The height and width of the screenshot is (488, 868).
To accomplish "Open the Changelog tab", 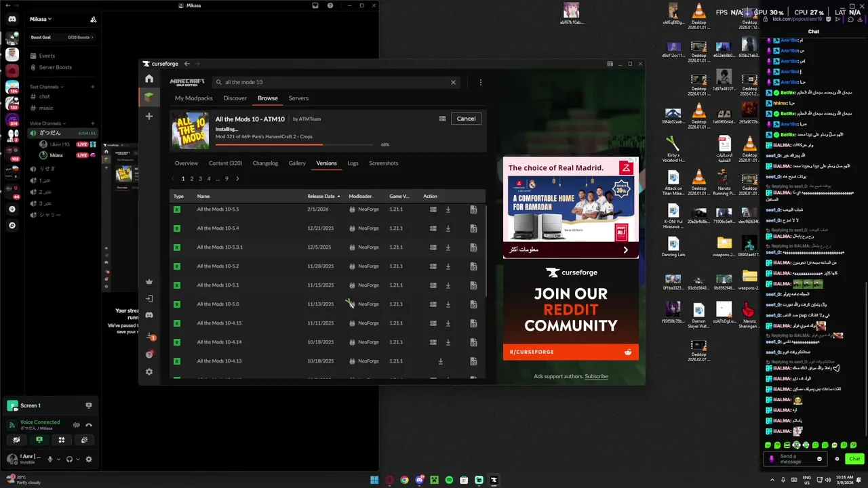I will point(265,163).
